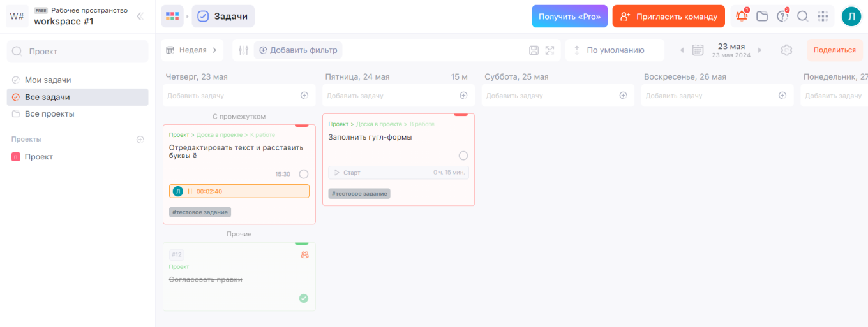868x327 pixels.
Task: Click plus icon in Friday add-task field
Action: tap(464, 96)
